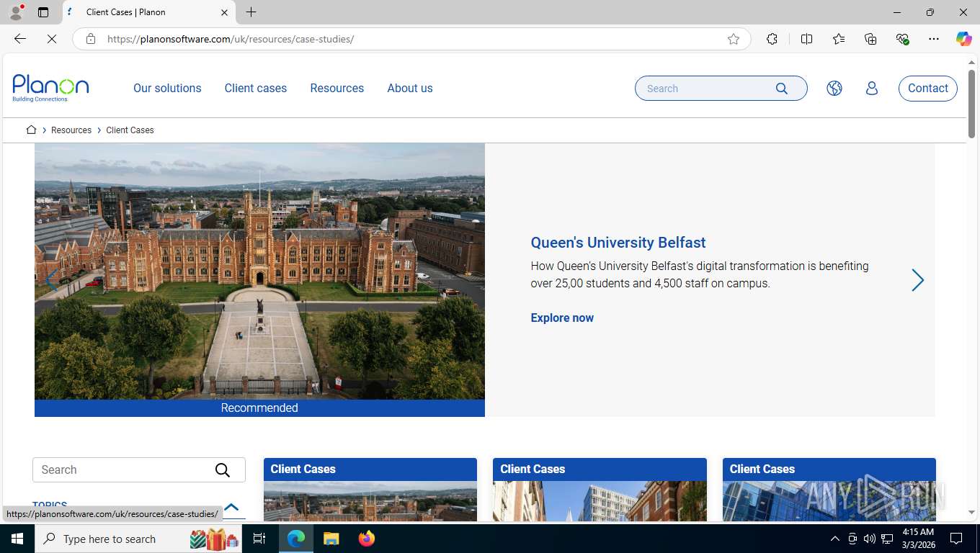Follow the Explore now link
Viewport: 980px width, 553px height.
click(x=562, y=318)
